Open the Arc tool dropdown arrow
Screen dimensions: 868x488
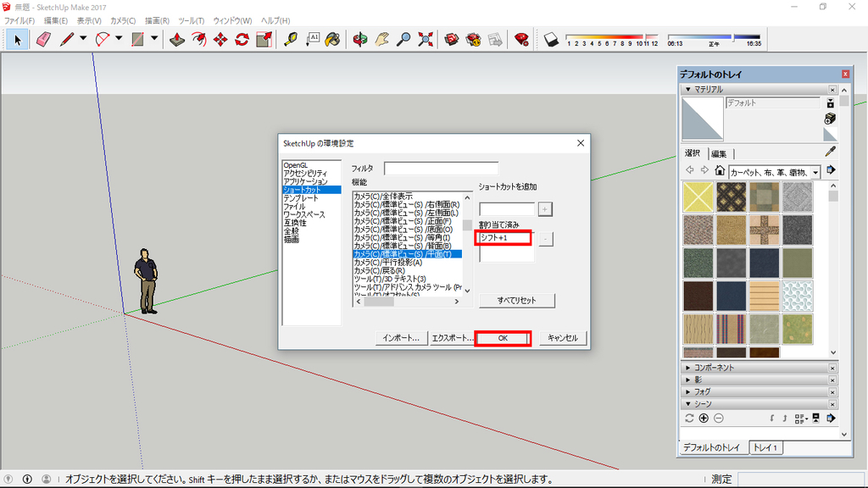[x=119, y=39]
